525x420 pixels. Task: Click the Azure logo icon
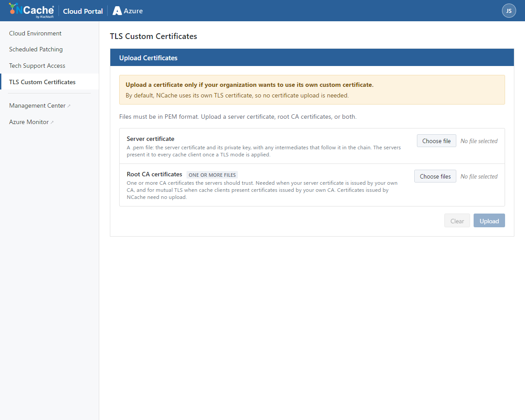117,11
